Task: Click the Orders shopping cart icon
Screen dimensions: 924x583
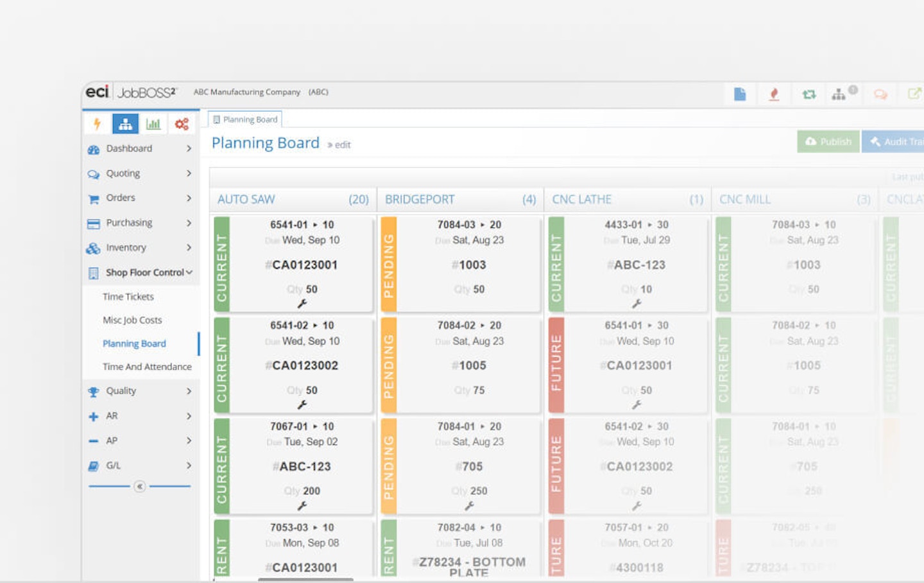Action: point(94,199)
